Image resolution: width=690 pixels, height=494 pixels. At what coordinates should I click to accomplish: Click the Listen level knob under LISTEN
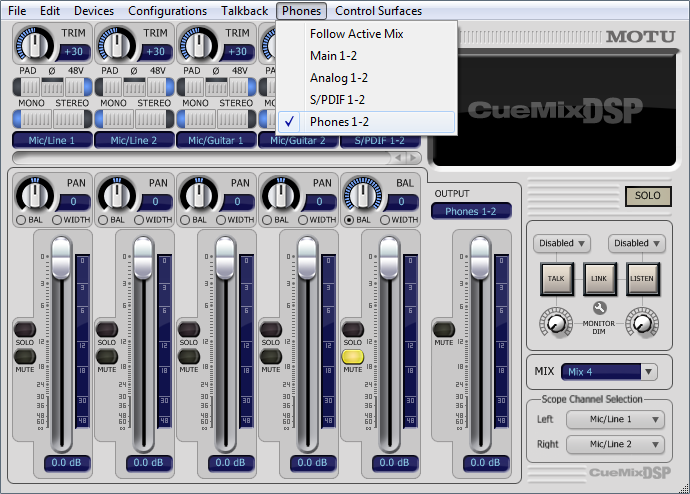(x=642, y=323)
